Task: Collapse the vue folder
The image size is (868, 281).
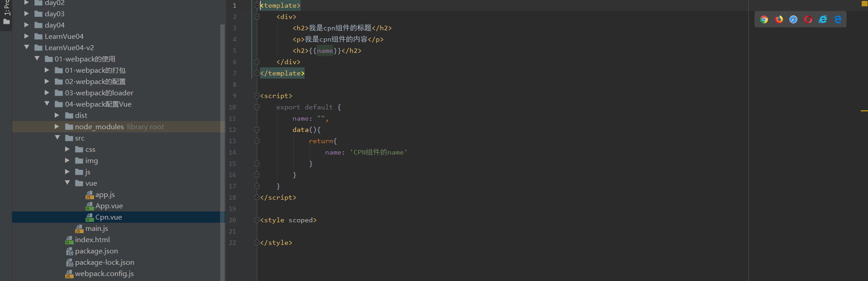Action: coord(67,183)
